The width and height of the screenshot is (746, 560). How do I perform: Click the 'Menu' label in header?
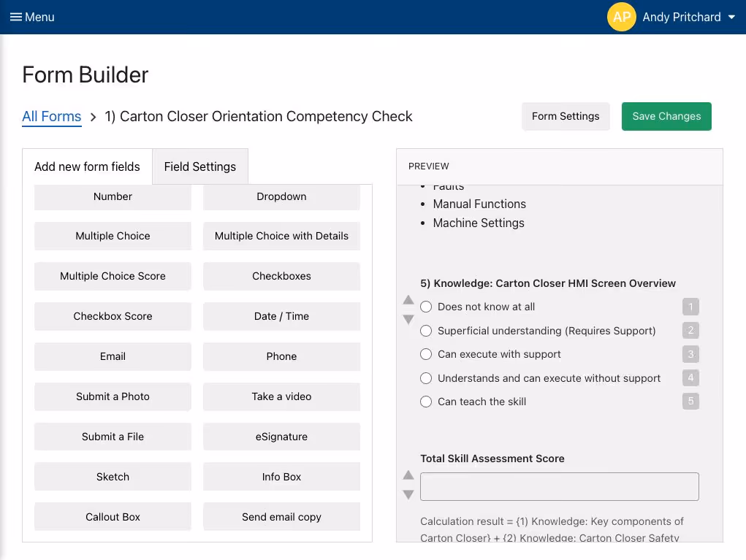click(x=39, y=17)
